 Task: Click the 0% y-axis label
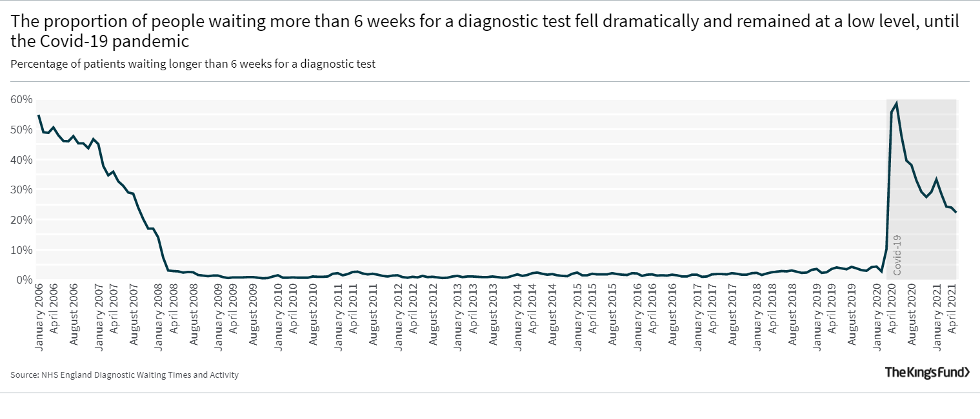pos(24,280)
